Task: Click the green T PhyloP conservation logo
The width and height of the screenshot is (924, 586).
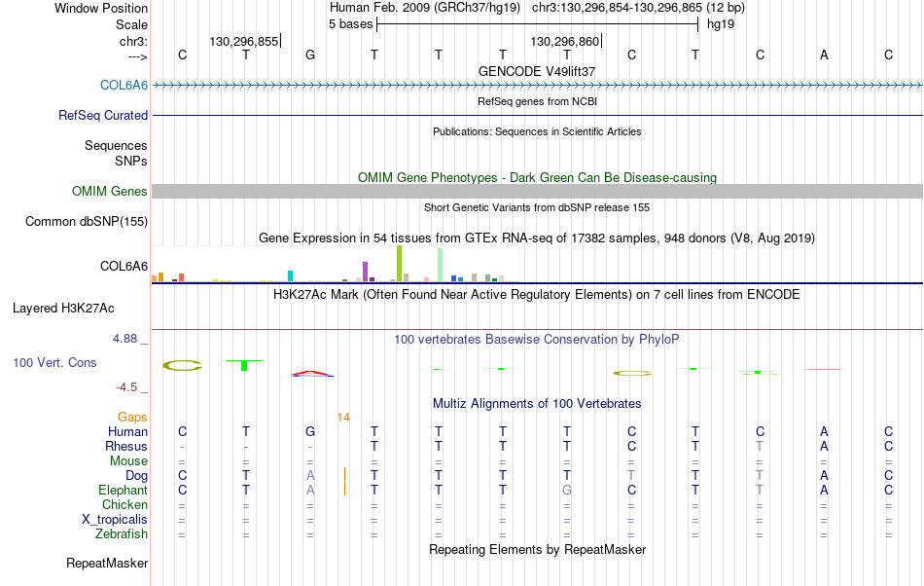Action: click(244, 365)
